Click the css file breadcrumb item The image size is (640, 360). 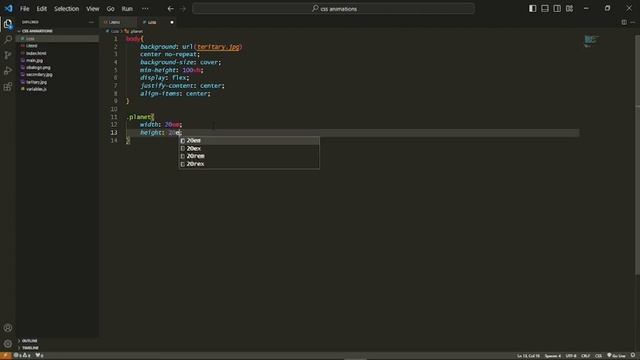[x=113, y=31]
